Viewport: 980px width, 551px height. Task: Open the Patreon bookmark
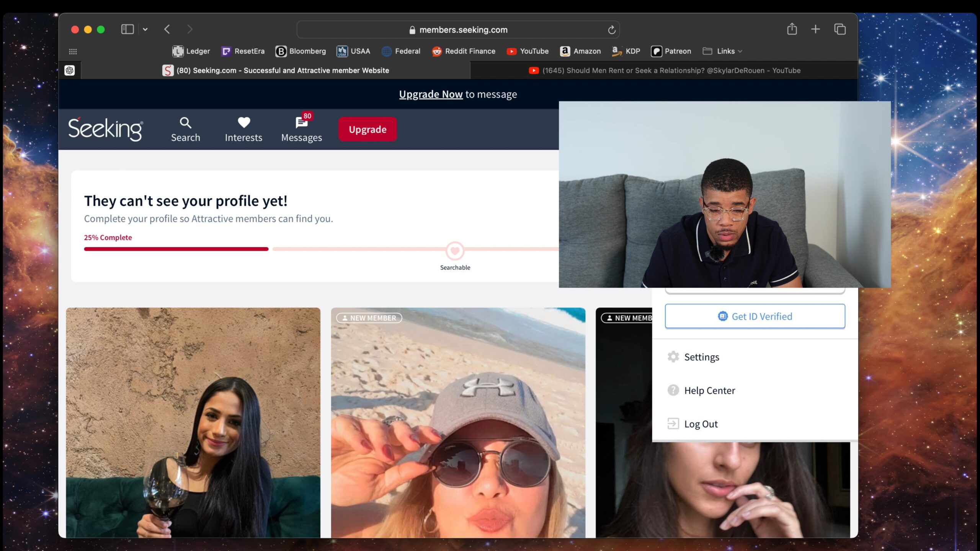671,51
